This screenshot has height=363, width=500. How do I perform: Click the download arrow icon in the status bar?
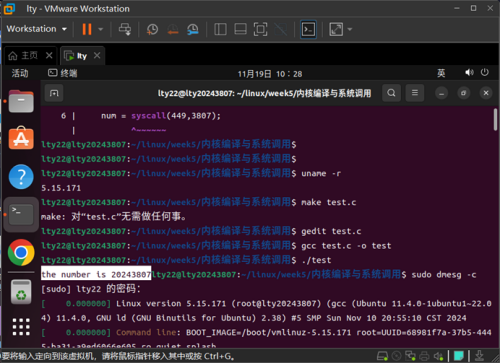click(x=480, y=355)
